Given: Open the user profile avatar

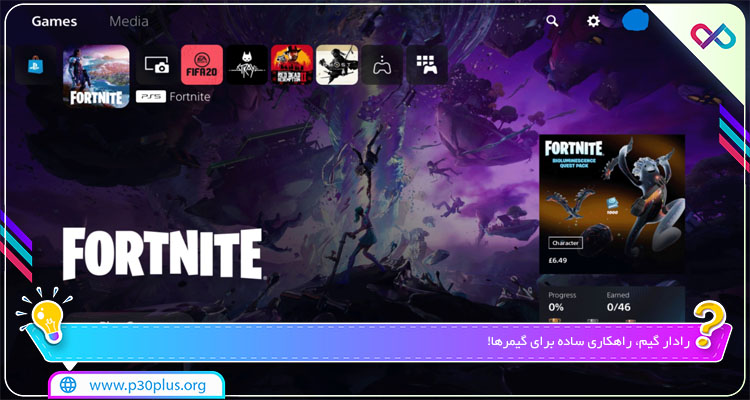Looking at the screenshot, I should pos(635,21).
